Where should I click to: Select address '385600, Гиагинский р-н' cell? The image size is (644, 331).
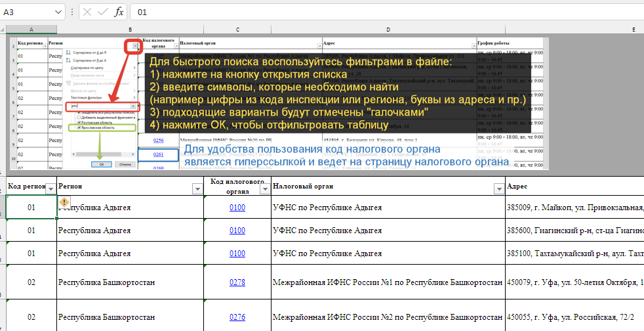tap(575, 231)
